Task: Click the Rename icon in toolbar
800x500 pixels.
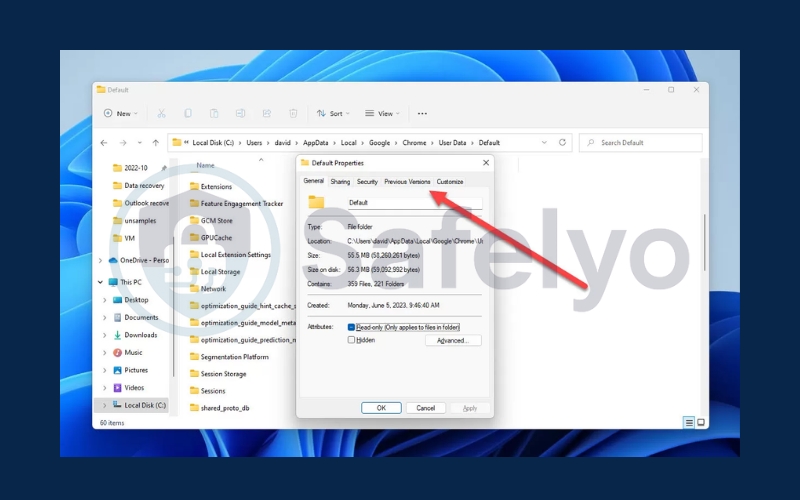Action: 240,113
